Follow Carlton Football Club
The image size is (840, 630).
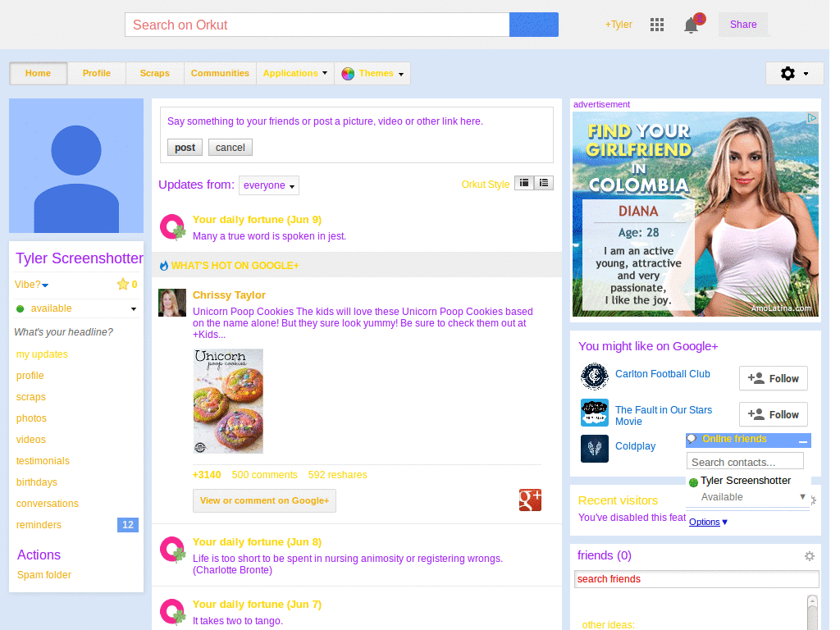click(773, 379)
